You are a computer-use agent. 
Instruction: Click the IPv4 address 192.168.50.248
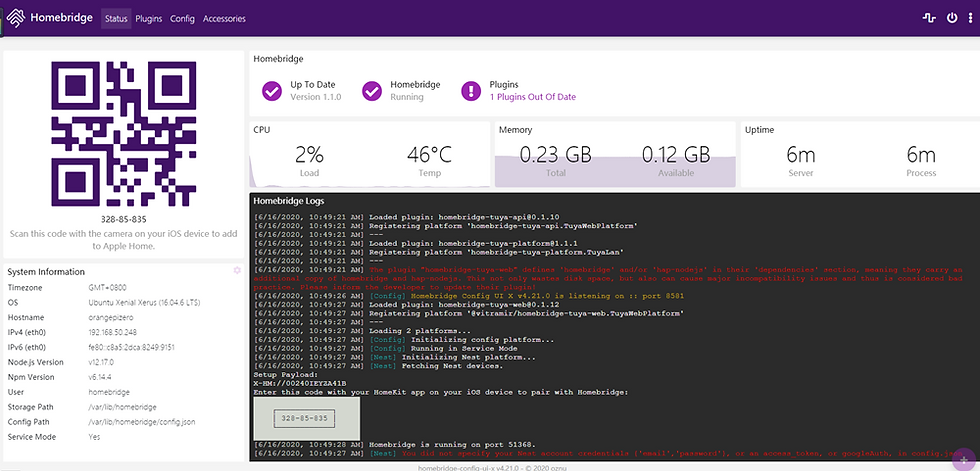(x=112, y=332)
